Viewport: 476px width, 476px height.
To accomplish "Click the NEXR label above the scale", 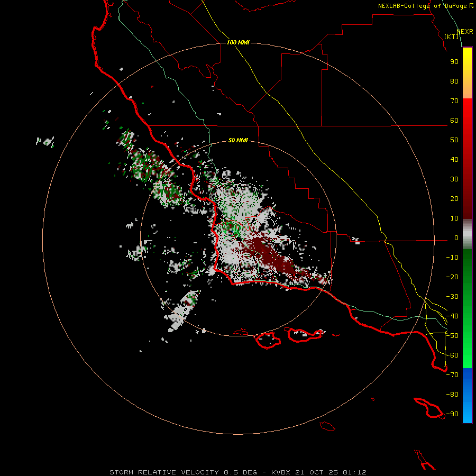I will (465, 32).
